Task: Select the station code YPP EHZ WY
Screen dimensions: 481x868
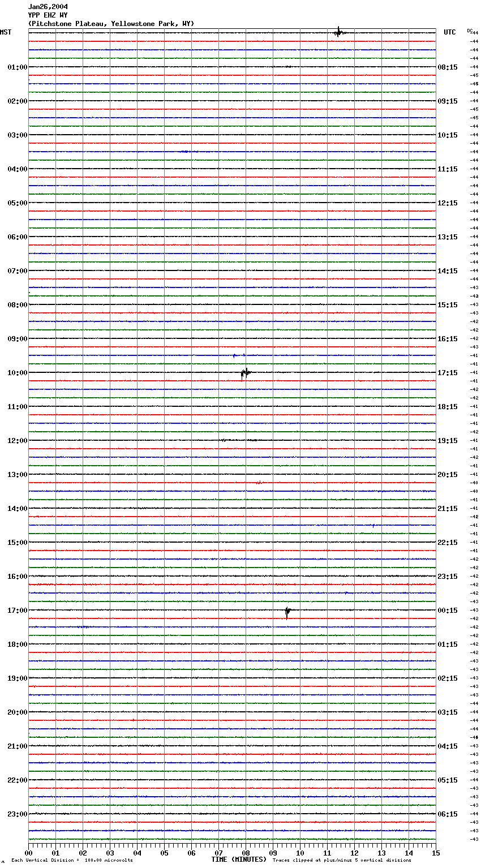Action: pos(48,15)
